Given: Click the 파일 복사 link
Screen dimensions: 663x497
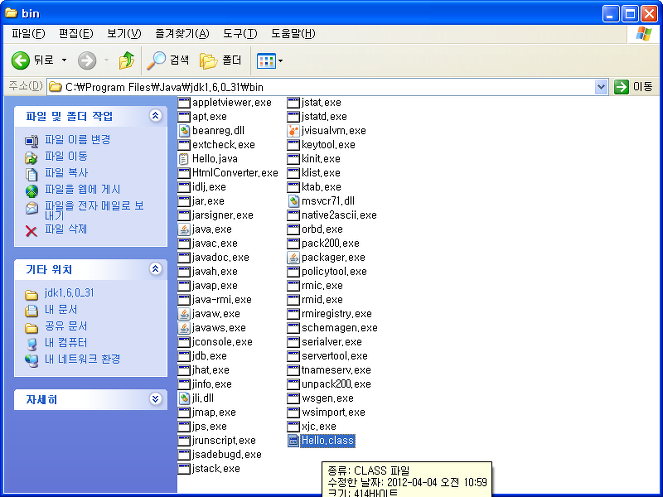Looking at the screenshot, I should [66, 173].
